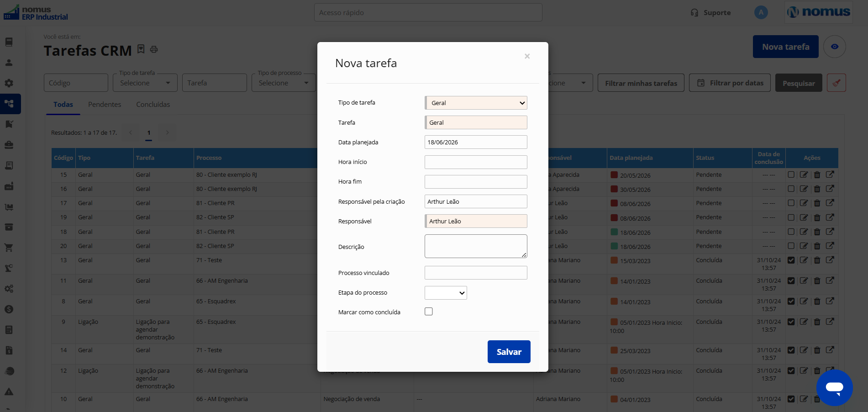Uncheck completion box for task 11
The width and height of the screenshot is (868, 412).
[791, 280]
